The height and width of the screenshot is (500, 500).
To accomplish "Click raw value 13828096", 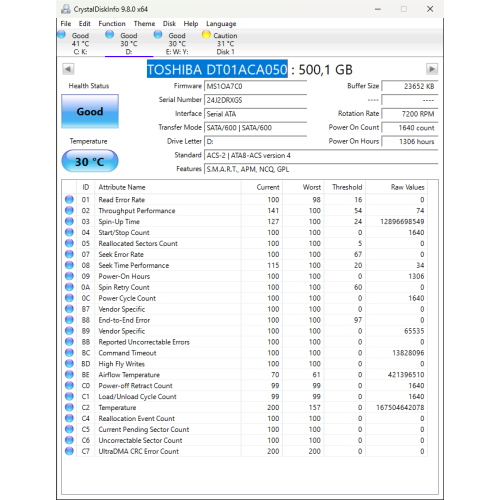I will tap(408, 353).
